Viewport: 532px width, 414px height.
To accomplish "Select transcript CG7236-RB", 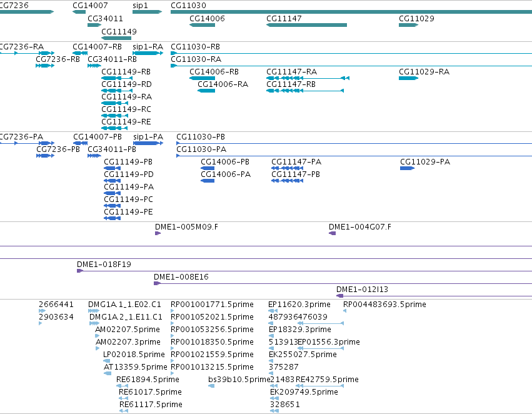I will coord(45,66).
